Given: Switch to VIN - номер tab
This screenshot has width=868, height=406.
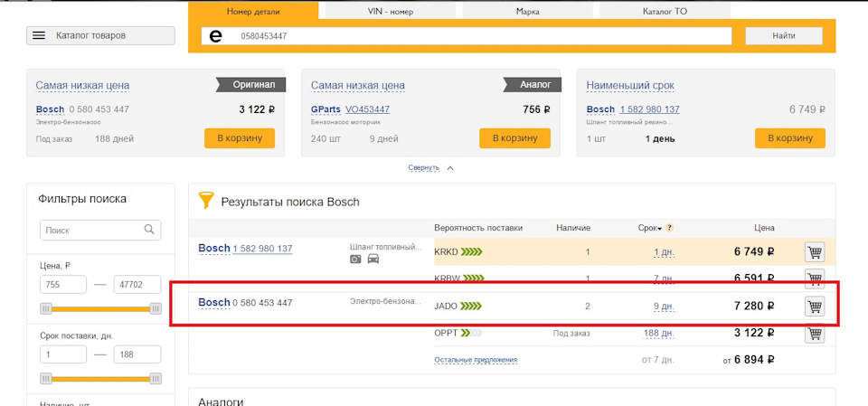Looking at the screenshot, I should pyautogui.click(x=391, y=11).
